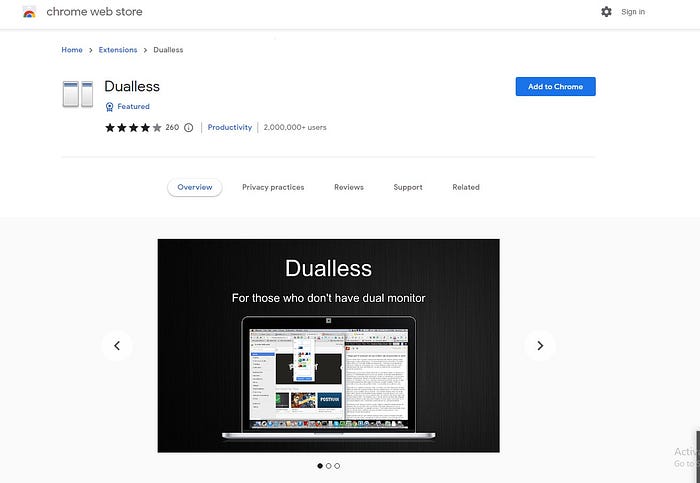The width and height of the screenshot is (700, 483).
Task: Click the Chrome Web Store rainbow logo
Action: coord(29,12)
